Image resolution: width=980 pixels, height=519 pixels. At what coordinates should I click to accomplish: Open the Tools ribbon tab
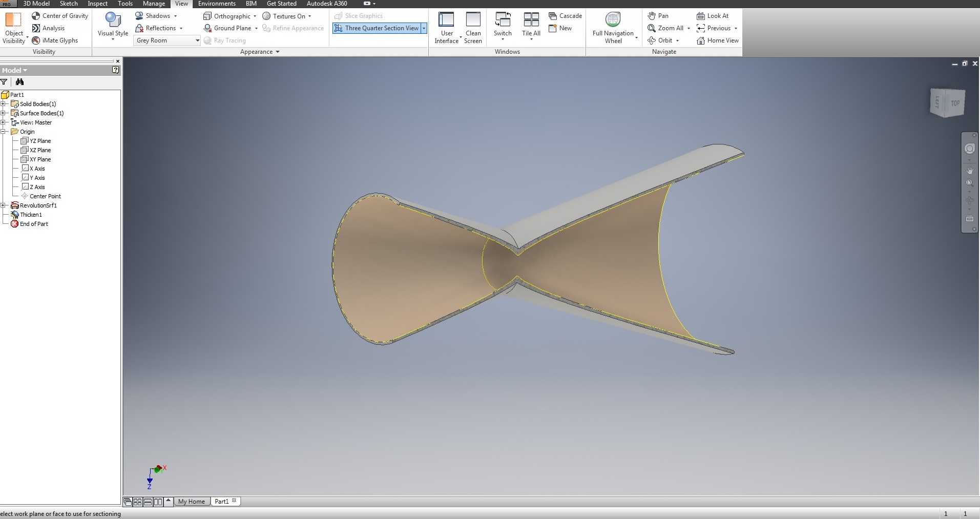[x=125, y=4]
